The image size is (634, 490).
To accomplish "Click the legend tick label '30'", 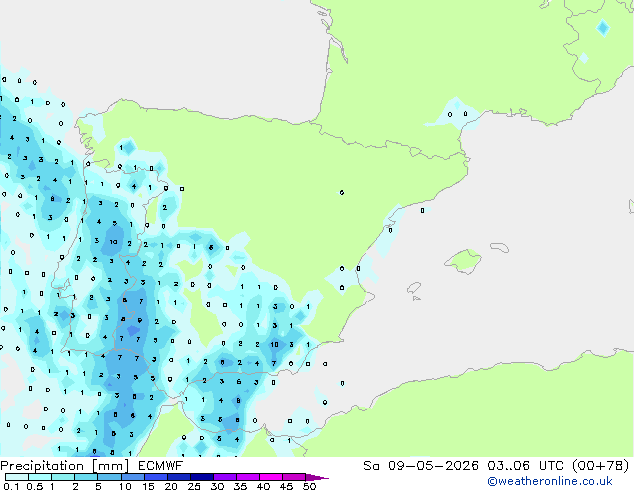I will coord(217,486).
